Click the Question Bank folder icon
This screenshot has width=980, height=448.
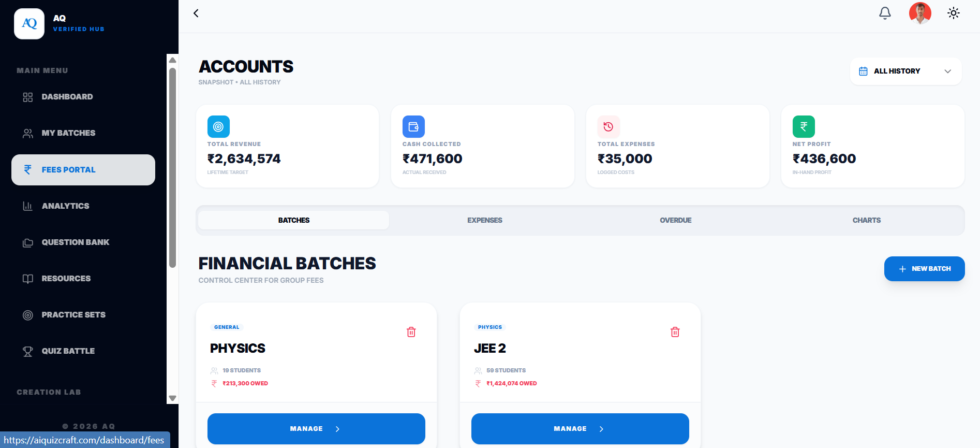[x=28, y=242]
